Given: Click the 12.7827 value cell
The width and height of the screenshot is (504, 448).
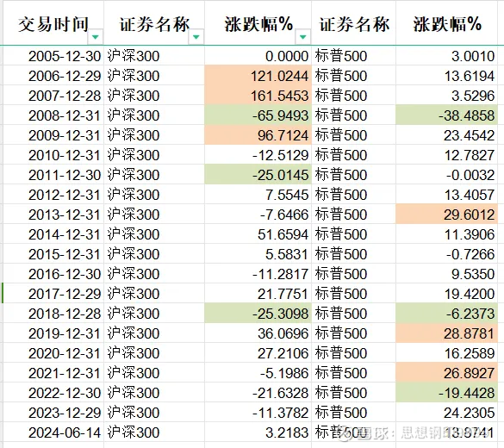Looking at the screenshot, I should (447, 155).
